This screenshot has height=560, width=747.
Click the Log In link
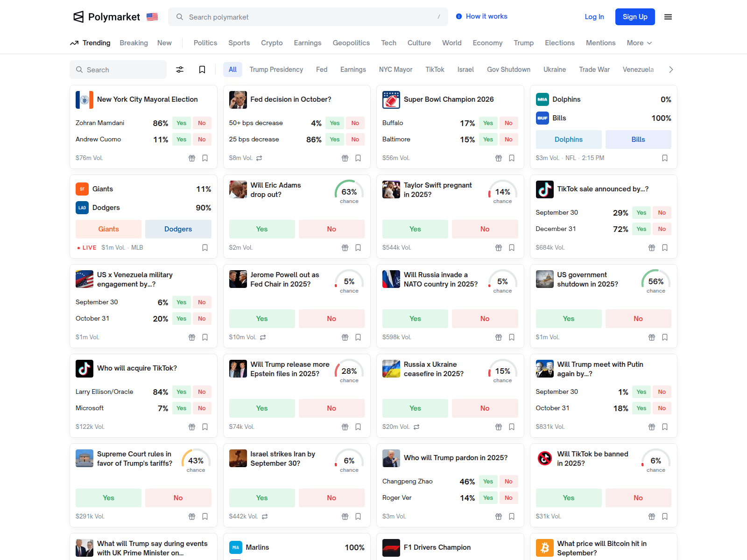click(x=594, y=17)
